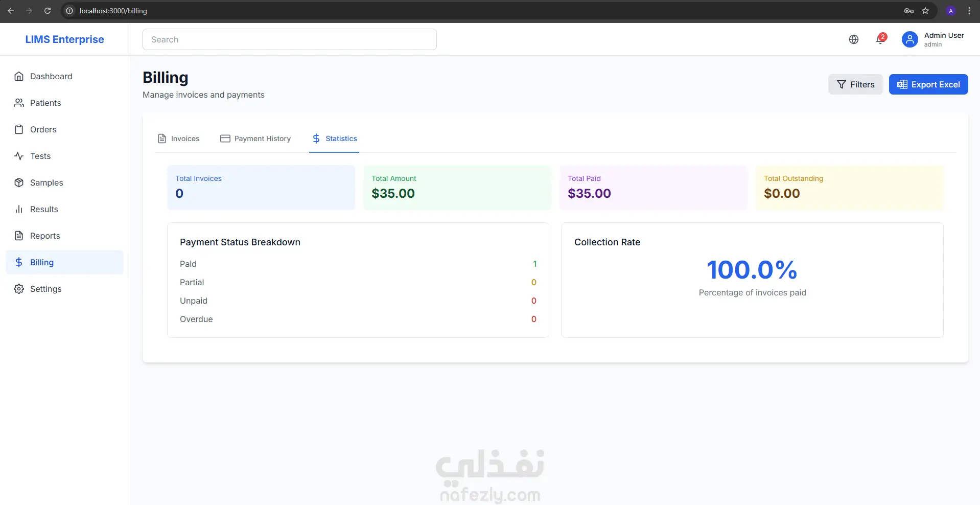
Task: Open the language globe icon
Action: [854, 39]
